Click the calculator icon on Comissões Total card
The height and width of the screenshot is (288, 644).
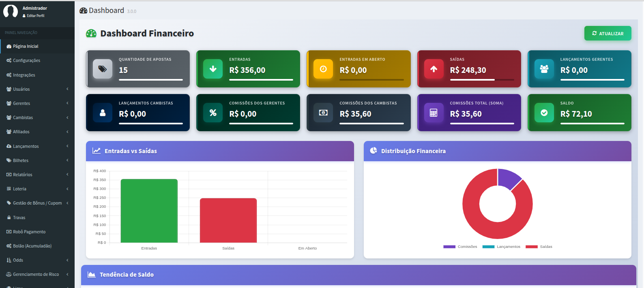pos(434,113)
